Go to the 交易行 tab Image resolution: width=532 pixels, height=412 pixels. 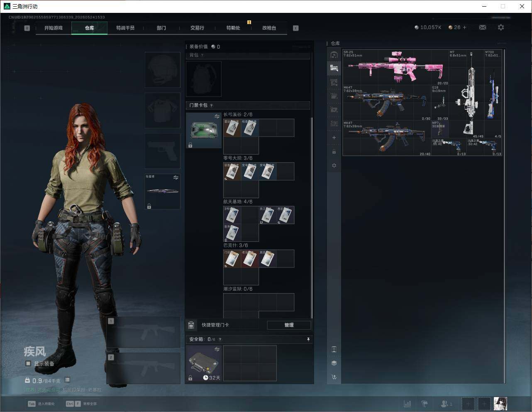click(x=197, y=28)
